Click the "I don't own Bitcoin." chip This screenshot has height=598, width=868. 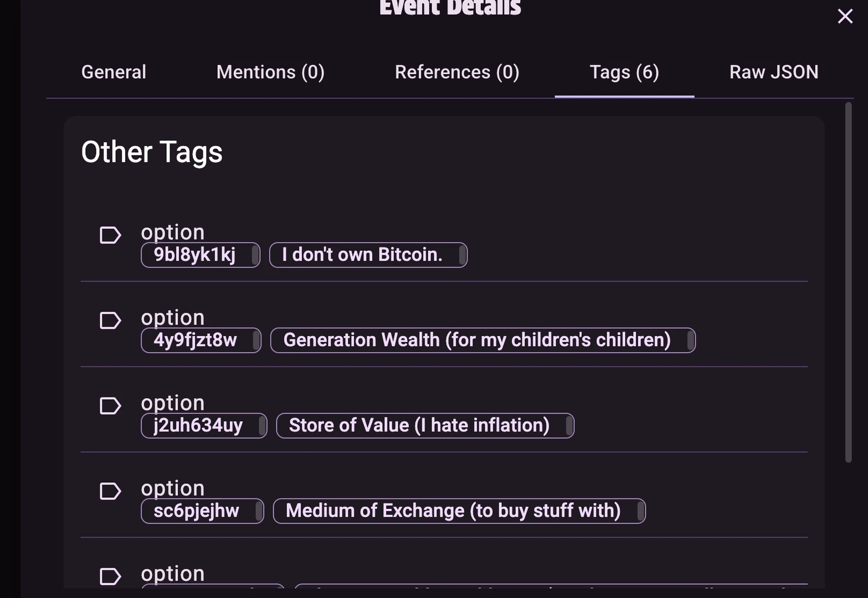click(x=362, y=255)
